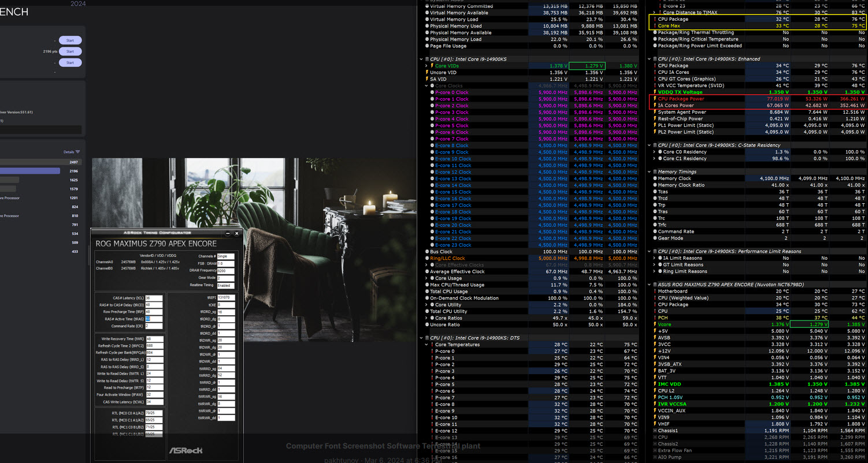Click the chip icon of the C-State Residency section
The image size is (868, 463).
[x=655, y=145]
